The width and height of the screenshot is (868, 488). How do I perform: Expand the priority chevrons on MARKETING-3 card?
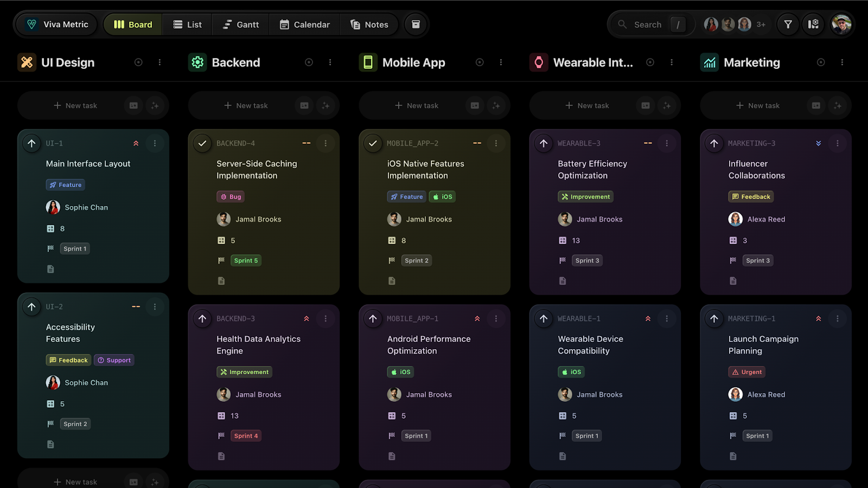click(818, 143)
